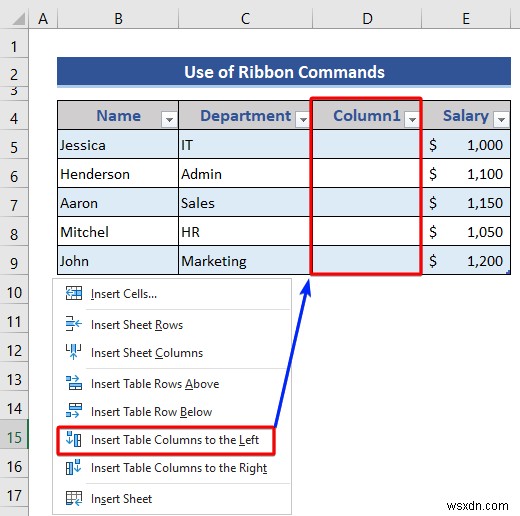Select column A header
Image resolution: width=520 pixels, height=516 pixels.
[x=43, y=19]
